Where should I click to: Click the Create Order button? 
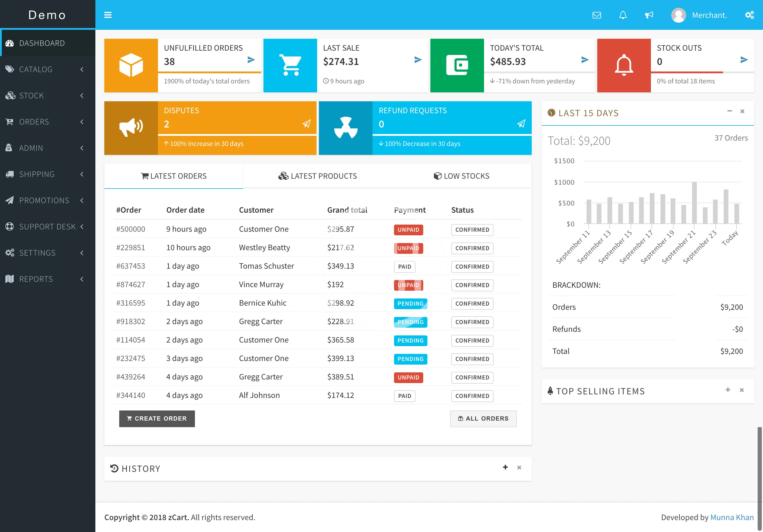[x=157, y=419]
